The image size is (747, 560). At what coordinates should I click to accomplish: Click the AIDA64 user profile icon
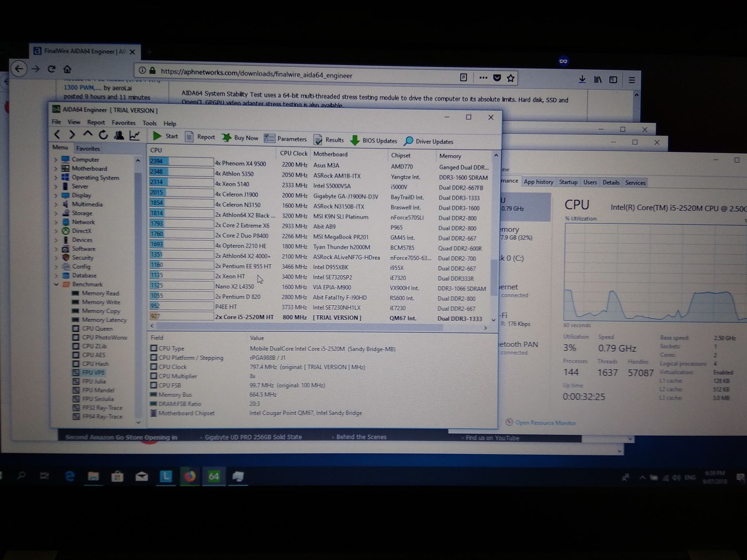click(119, 135)
